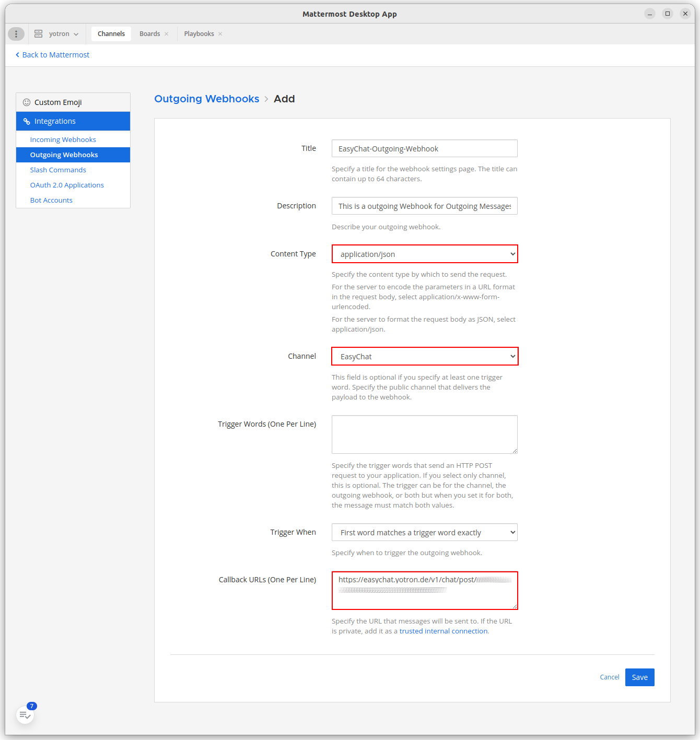Save the outgoing webhook

tap(640, 677)
